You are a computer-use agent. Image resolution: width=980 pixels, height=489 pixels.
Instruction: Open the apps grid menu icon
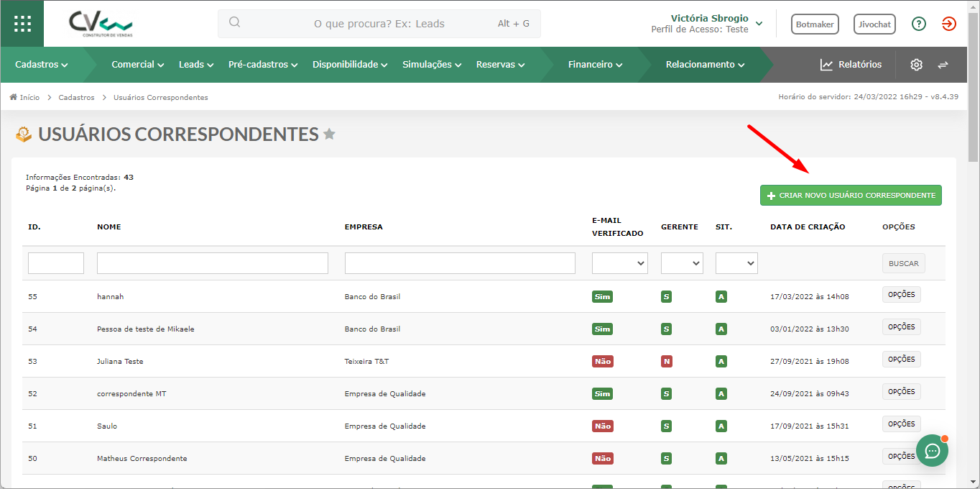coord(22,24)
